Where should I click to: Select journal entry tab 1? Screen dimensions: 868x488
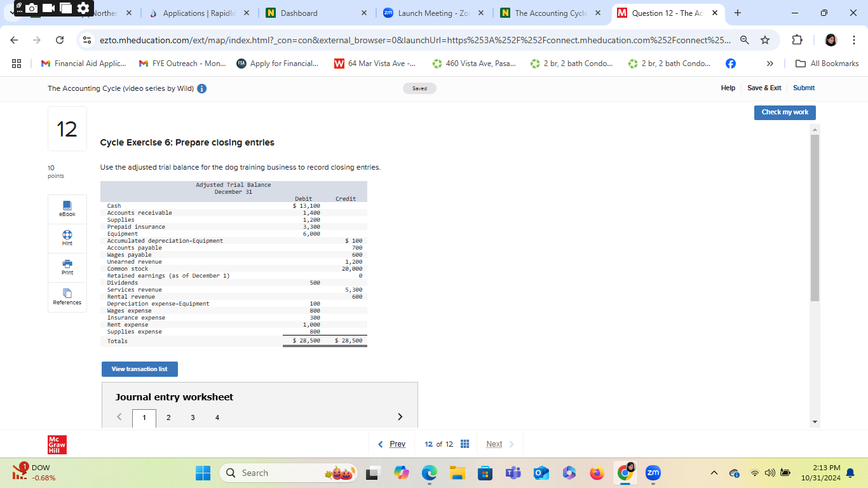coord(144,418)
